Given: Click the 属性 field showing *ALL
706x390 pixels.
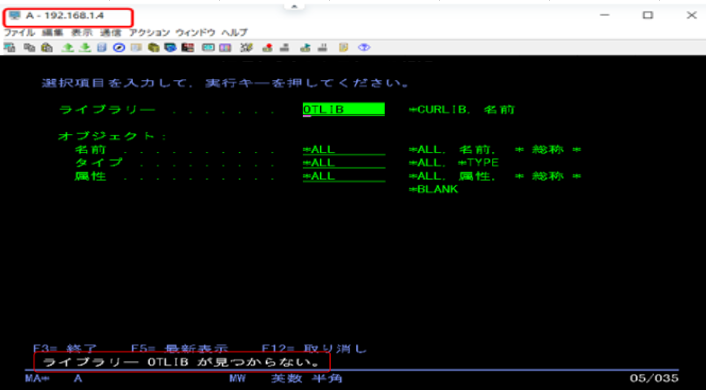Looking at the screenshot, I should [344, 176].
